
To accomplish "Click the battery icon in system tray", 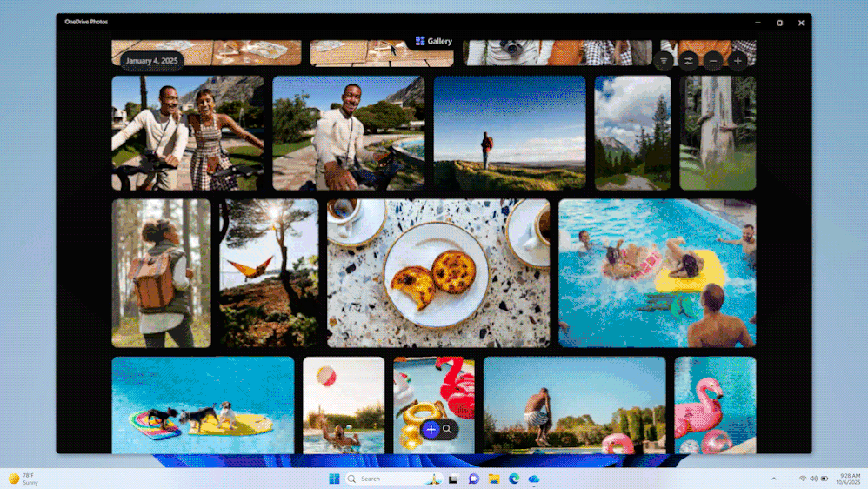I will [x=825, y=479].
